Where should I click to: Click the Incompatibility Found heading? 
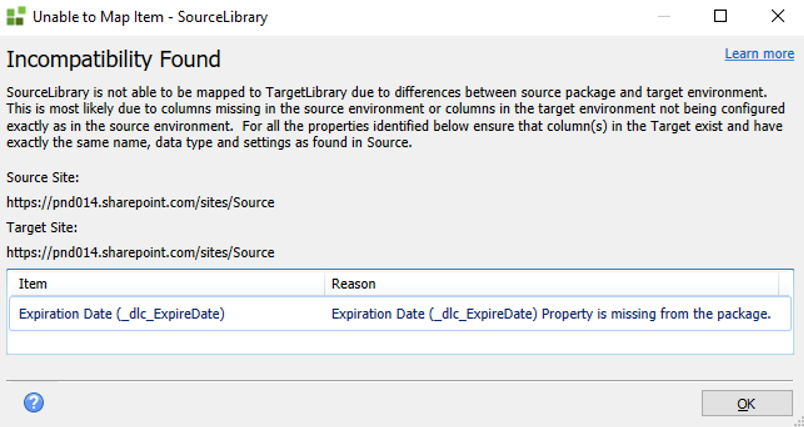click(114, 59)
